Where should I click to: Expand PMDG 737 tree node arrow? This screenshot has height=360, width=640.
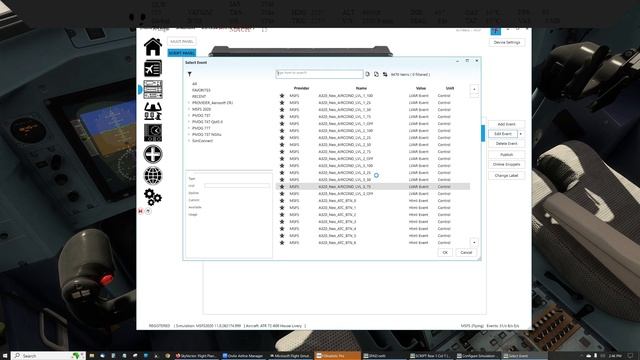pyautogui.click(x=189, y=116)
